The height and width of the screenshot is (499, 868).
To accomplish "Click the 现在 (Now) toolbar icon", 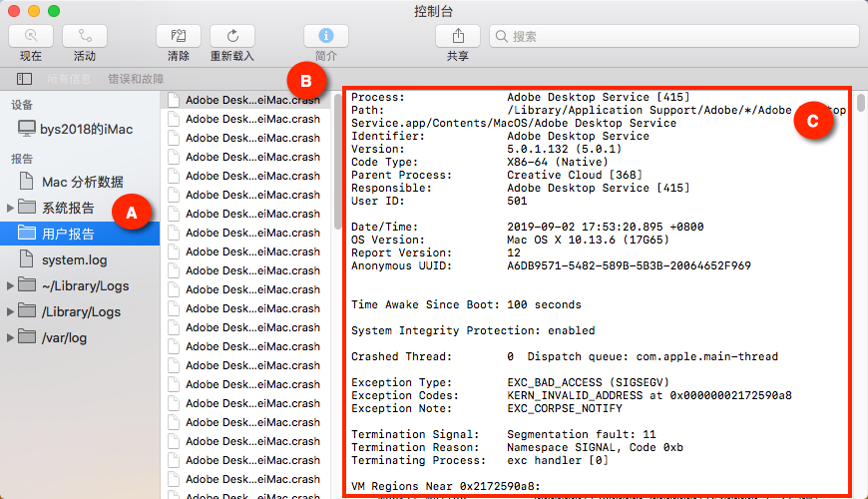I will pyautogui.click(x=31, y=37).
